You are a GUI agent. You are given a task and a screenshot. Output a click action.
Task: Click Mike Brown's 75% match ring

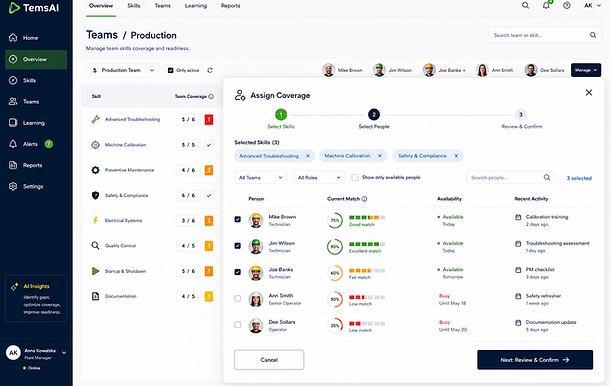point(335,220)
